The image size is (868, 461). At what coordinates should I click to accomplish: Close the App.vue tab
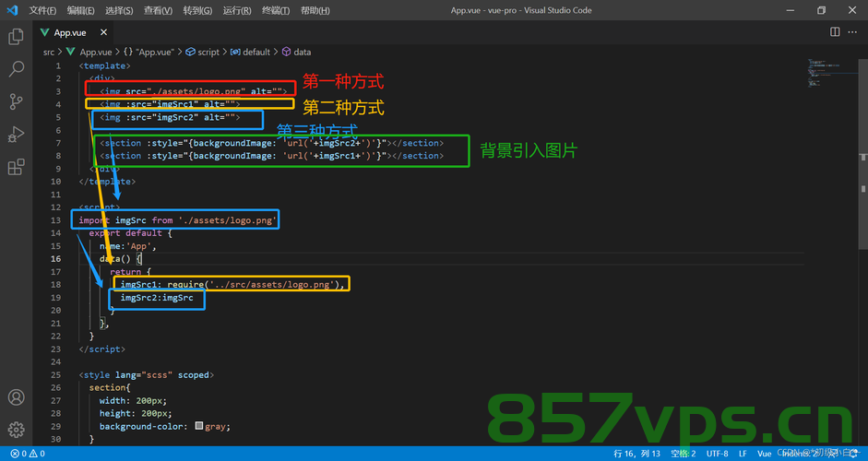pos(103,32)
